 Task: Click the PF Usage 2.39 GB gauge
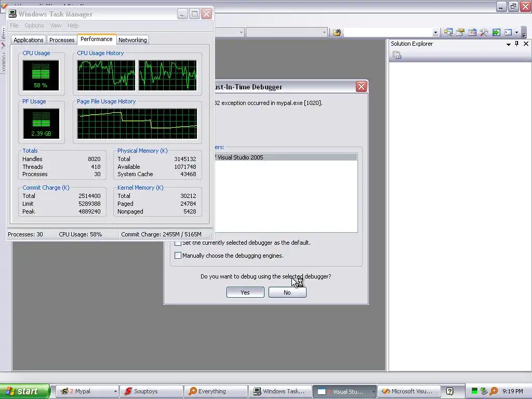pos(41,124)
